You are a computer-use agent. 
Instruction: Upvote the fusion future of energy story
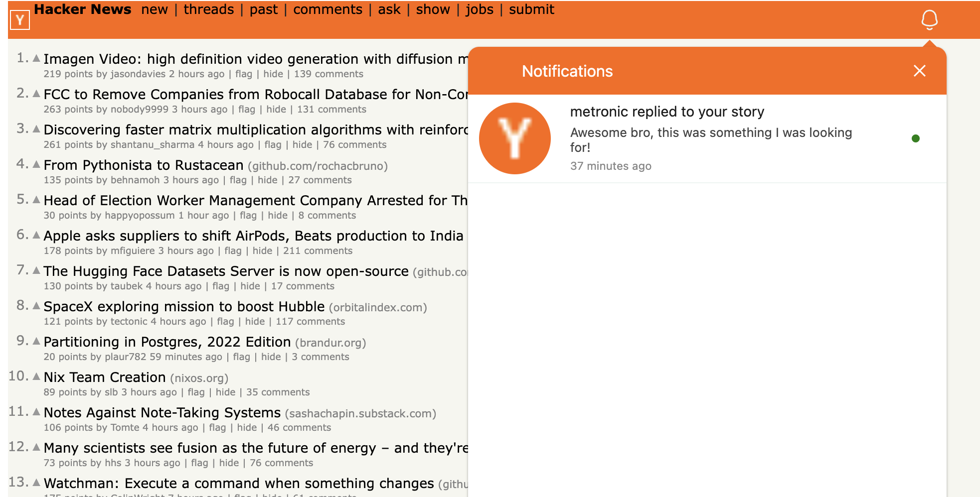[x=36, y=447]
